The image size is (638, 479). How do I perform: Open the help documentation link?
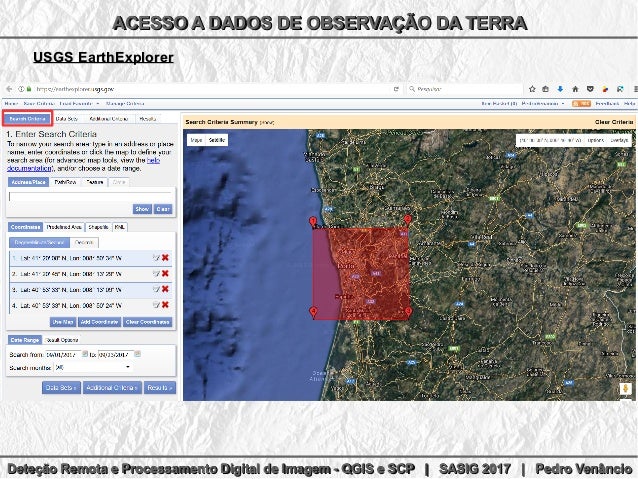coord(83,164)
